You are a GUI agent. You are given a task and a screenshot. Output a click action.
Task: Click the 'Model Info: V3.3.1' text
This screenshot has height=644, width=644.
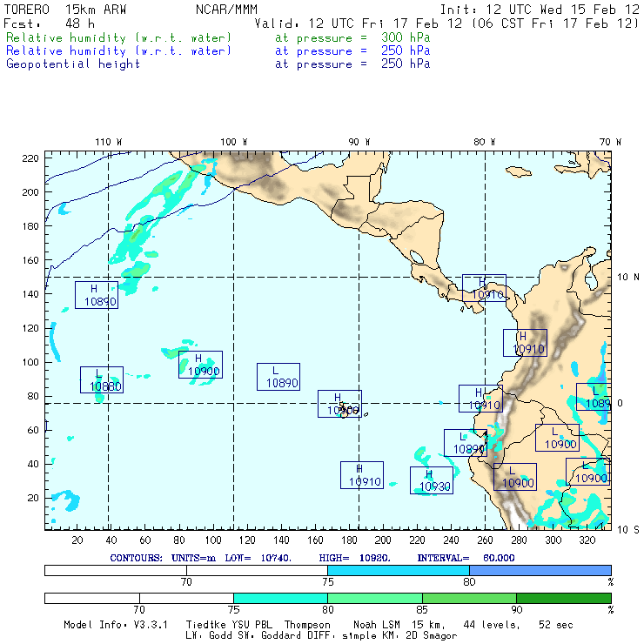[116, 625]
